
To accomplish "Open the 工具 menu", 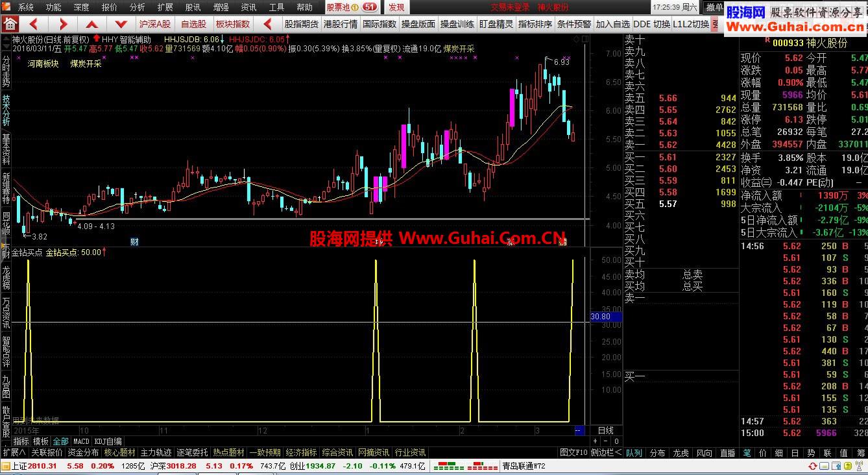I will 276,7.
